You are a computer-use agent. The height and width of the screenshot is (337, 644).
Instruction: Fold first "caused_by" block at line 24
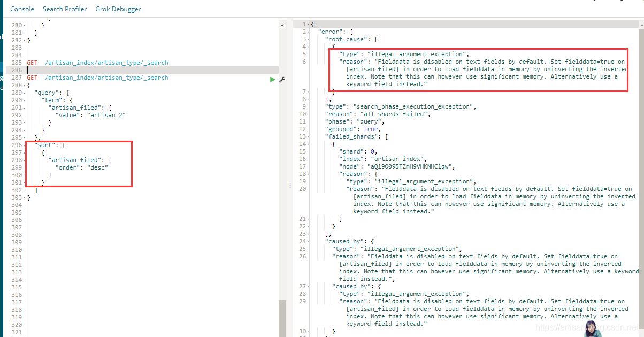(308, 241)
